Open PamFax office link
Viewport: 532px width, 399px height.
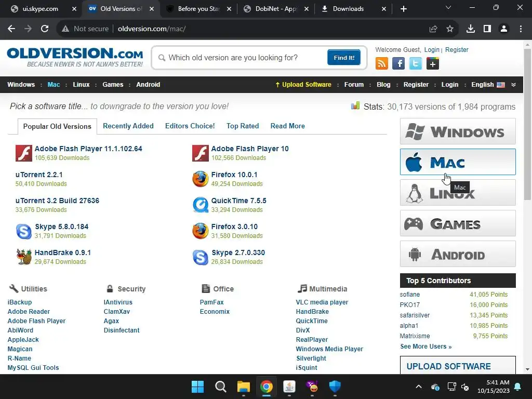[212, 302]
